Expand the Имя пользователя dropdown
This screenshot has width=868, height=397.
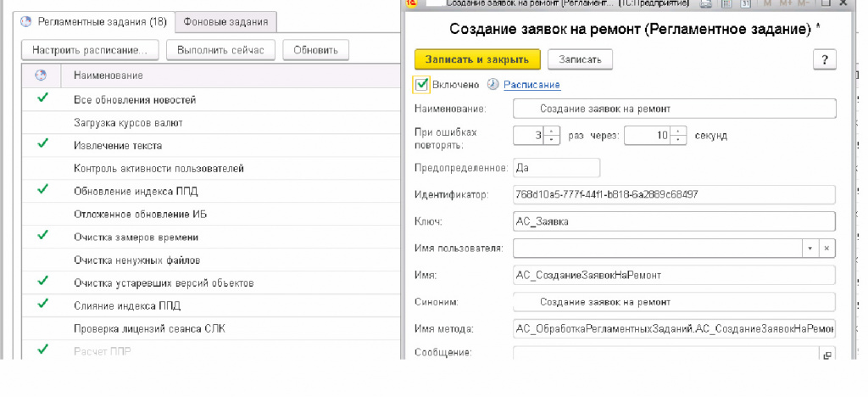pos(810,248)
